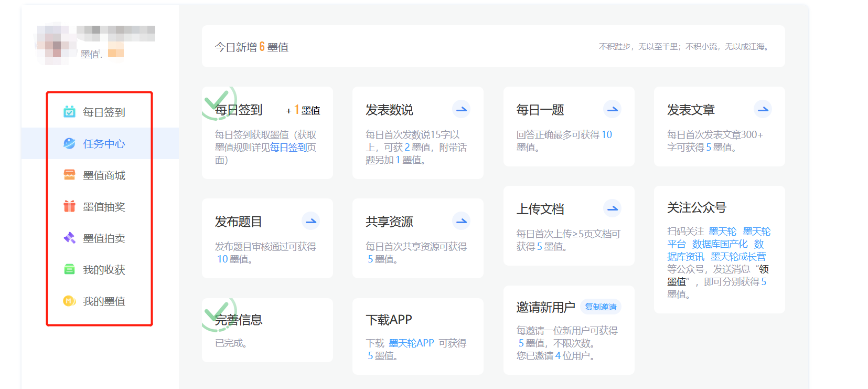Image resolution: width=868 pixels, height=389 pixels.
Task: Click the arrow icon on 发表文章 card
Action: [x=763, y=109]
